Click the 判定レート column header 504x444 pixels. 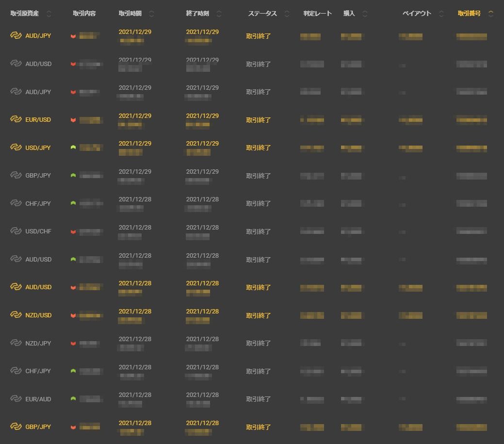(x=317, y=14)
